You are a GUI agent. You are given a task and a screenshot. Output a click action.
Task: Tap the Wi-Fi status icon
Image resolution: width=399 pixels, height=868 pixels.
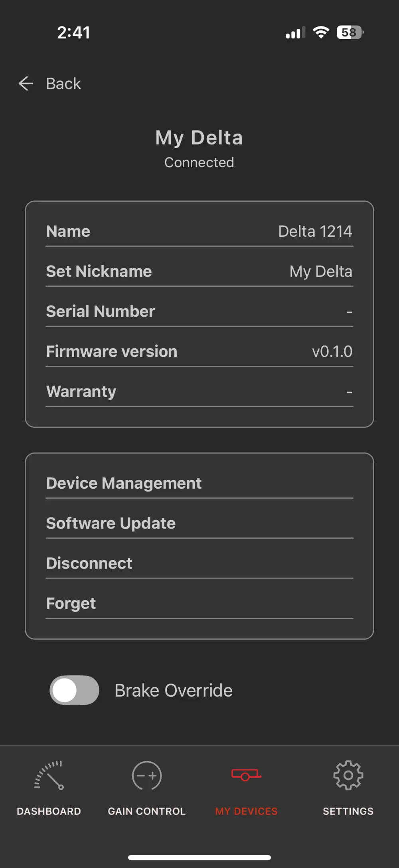point(321,32)
